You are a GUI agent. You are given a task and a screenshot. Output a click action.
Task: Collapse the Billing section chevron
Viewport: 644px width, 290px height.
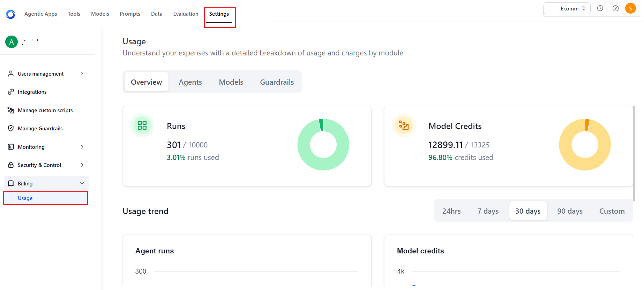coord(82,183)
